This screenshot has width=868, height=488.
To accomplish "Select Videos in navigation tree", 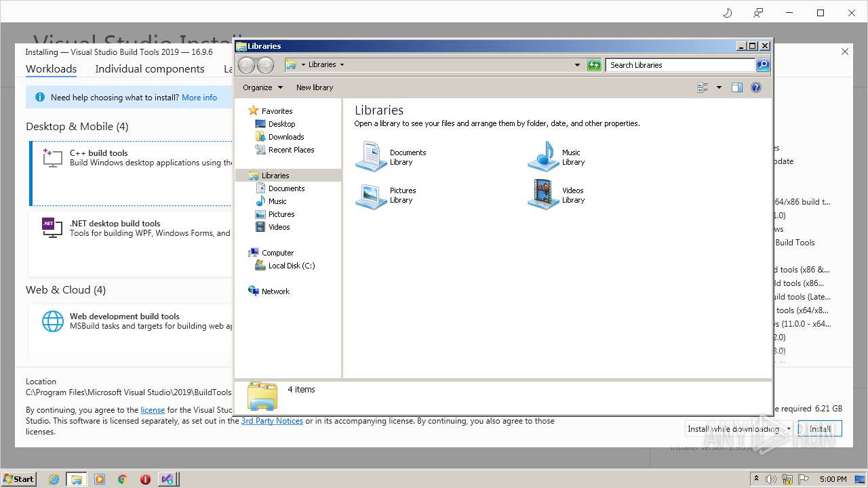I will pos(279,227).
